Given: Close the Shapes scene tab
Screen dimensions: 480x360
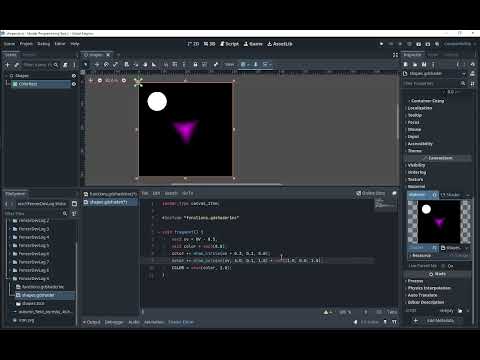Looking at the screenshot, I should pos(108,55).
